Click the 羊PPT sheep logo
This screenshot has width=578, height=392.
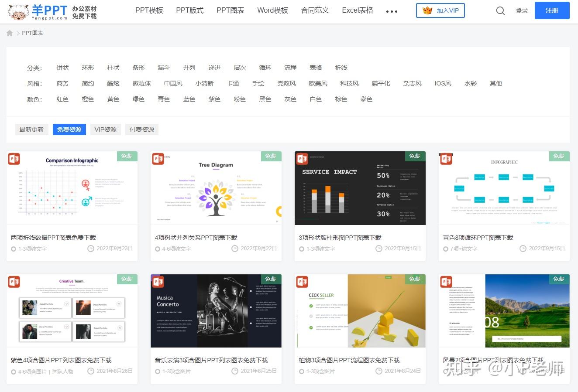coord(17,11)
